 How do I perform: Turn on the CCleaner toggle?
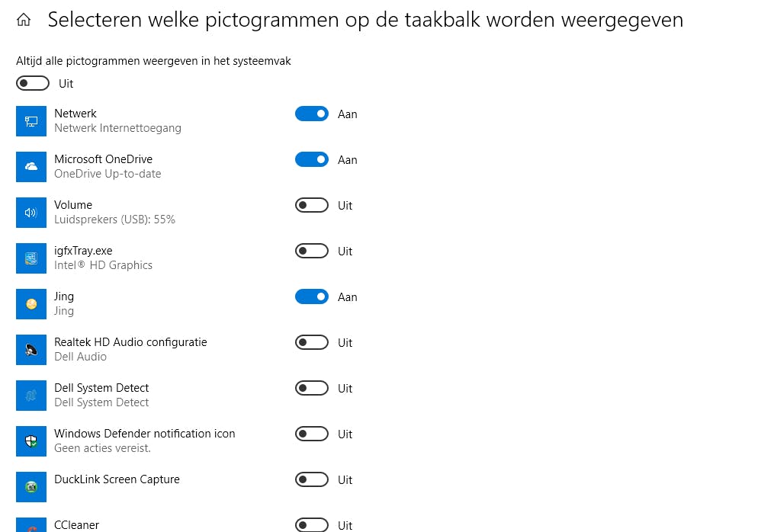point(312,525)
